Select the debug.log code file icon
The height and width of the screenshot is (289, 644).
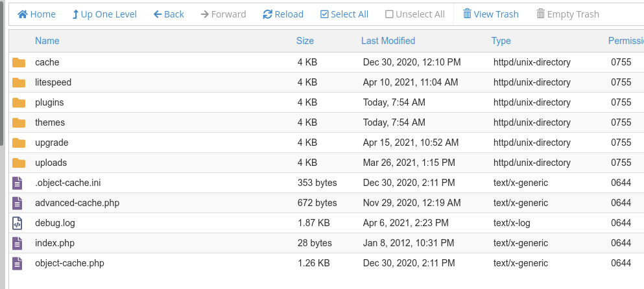(x=17, y=223)
